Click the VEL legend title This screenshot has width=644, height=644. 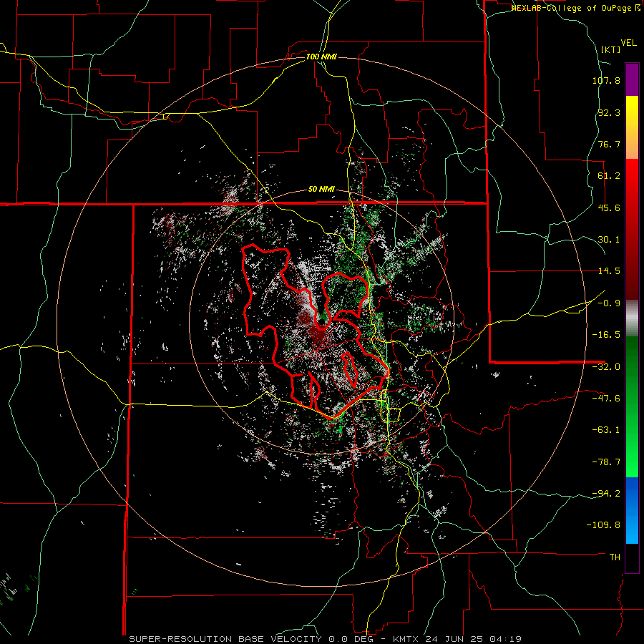coord(628,43)
